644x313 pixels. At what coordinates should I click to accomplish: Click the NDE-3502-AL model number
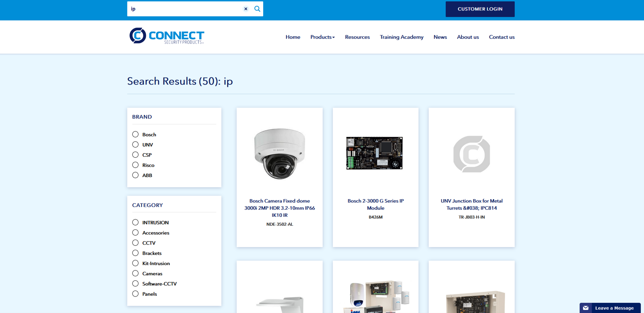pyautogui.click(x=280, y=224)
